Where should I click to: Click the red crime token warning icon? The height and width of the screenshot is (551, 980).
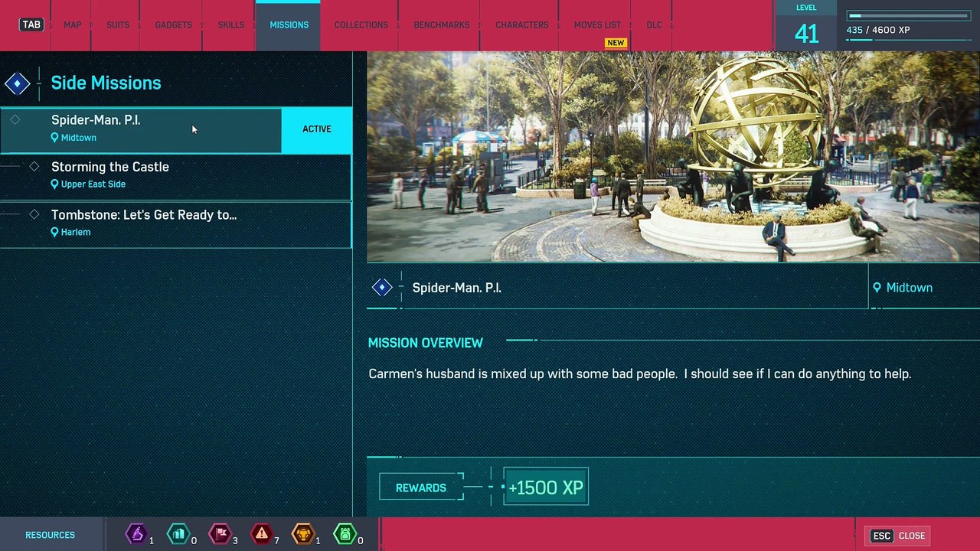point(262,533)
